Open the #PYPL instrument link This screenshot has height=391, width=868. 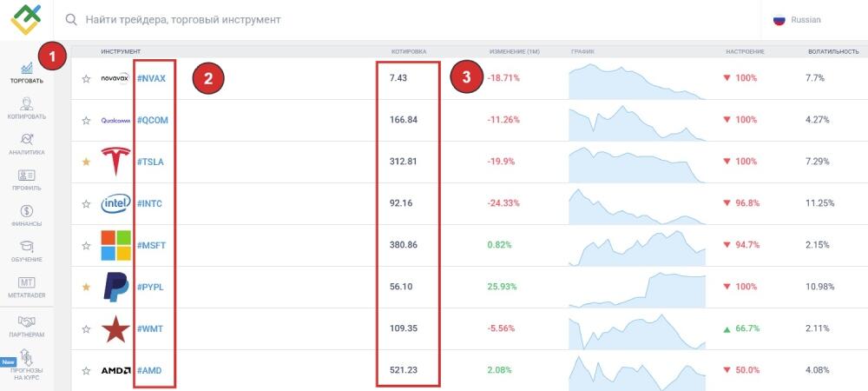click(150, 287)
